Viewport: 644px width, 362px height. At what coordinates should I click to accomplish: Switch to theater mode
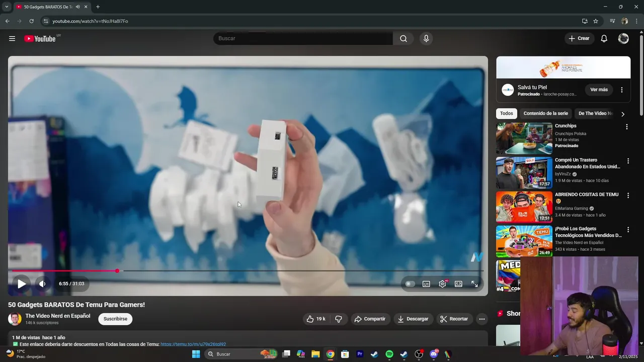[x=458, y=284]
